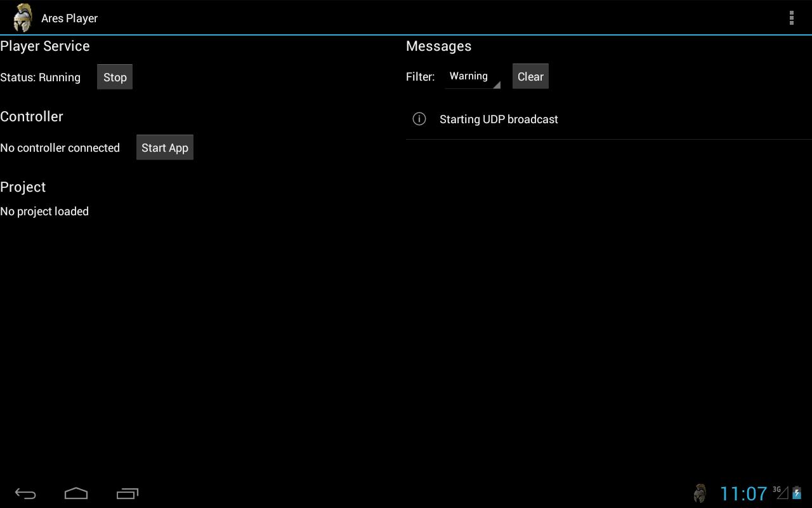812x508 pixels.
Task: Click the Project section heading
Action: 23,187
